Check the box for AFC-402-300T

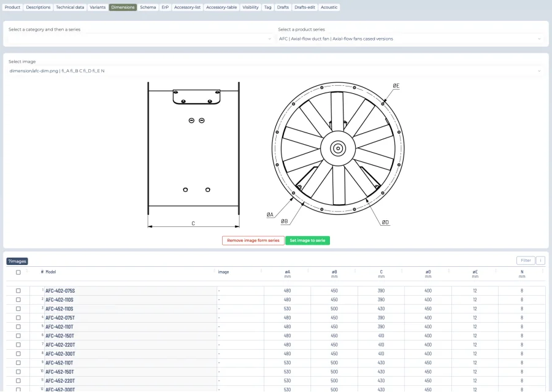point(18,354)
